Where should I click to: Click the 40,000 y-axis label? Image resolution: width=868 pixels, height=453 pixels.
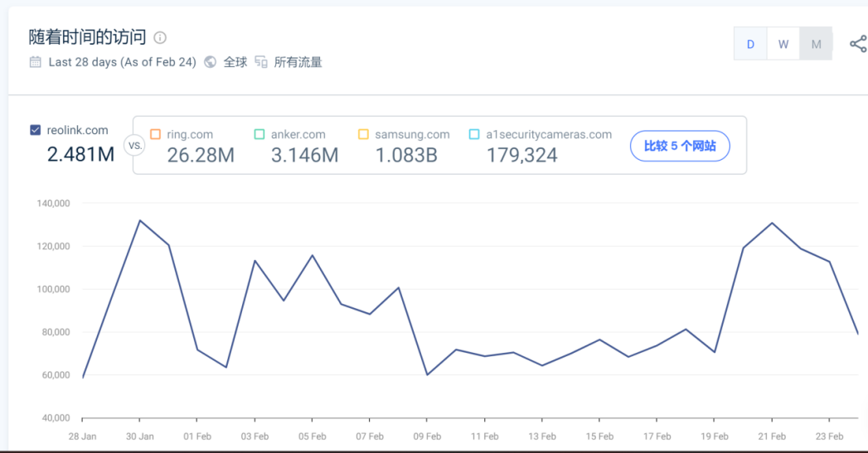click(56, 418)
